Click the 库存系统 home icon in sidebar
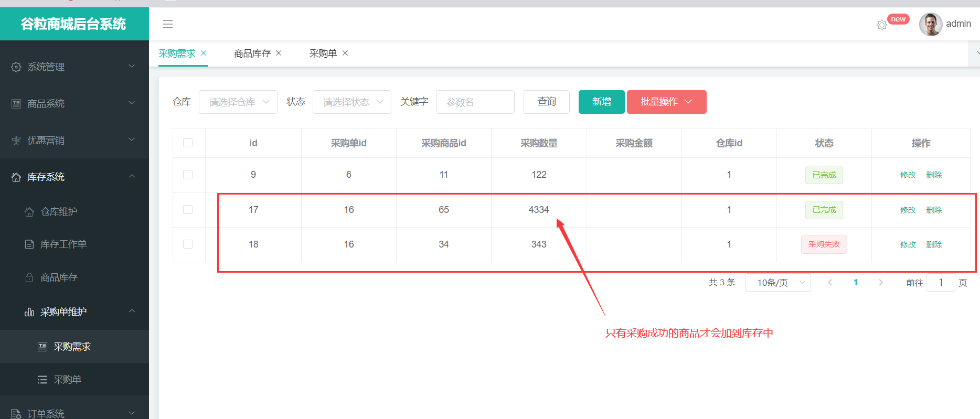The width and height of the screenshot is (980, 419). click(16, 177)
